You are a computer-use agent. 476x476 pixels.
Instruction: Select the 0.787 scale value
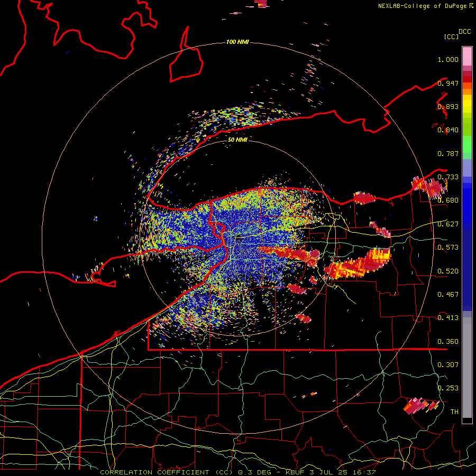tap(448, 153)
